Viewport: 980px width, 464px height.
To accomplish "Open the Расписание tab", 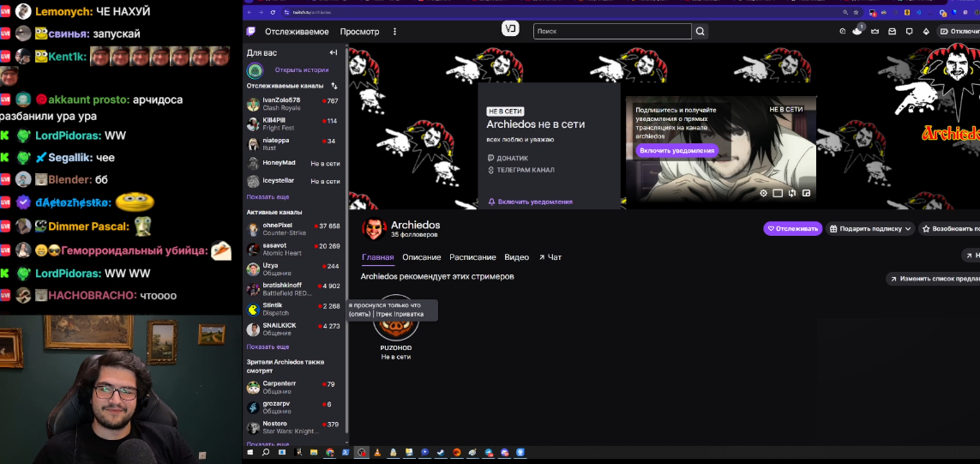I will pyautogui.click(x=472, y=257).
